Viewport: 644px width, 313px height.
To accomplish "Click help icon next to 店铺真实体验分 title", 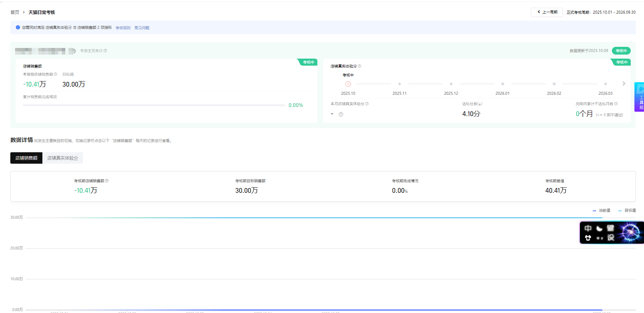I will [x=359, y=66].
